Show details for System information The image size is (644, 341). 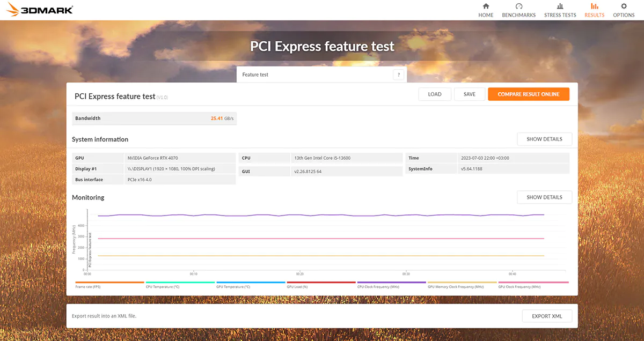tap(544, 139)
